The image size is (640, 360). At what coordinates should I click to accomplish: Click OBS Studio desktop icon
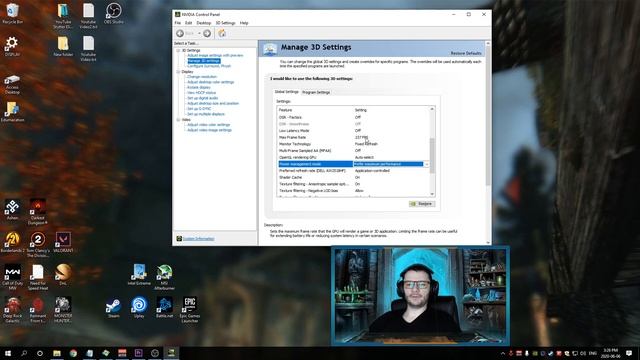[x=113, y=13]
